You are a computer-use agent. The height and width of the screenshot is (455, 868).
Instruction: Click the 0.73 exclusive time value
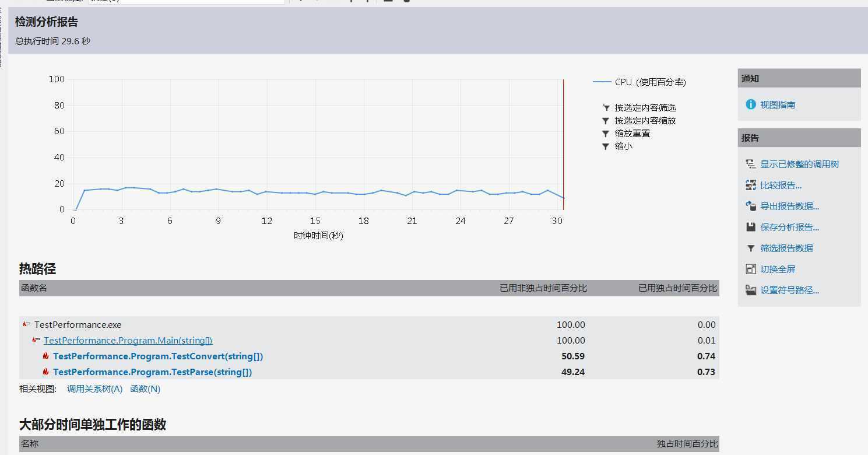(x=707, y=372)
